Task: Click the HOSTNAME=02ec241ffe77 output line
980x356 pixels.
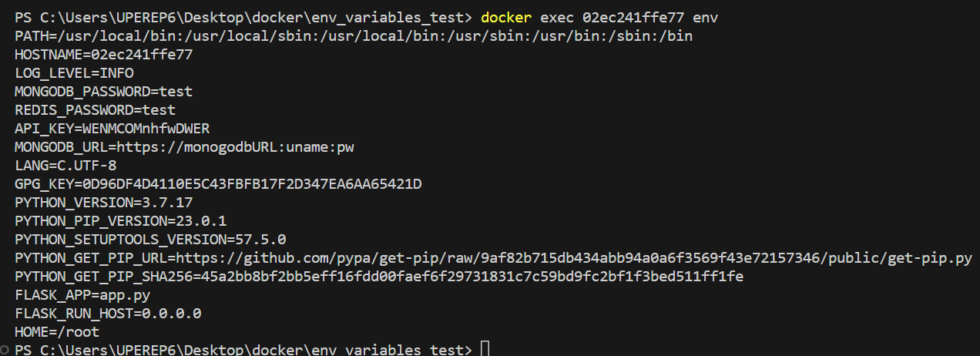Action: pos(103,54)
